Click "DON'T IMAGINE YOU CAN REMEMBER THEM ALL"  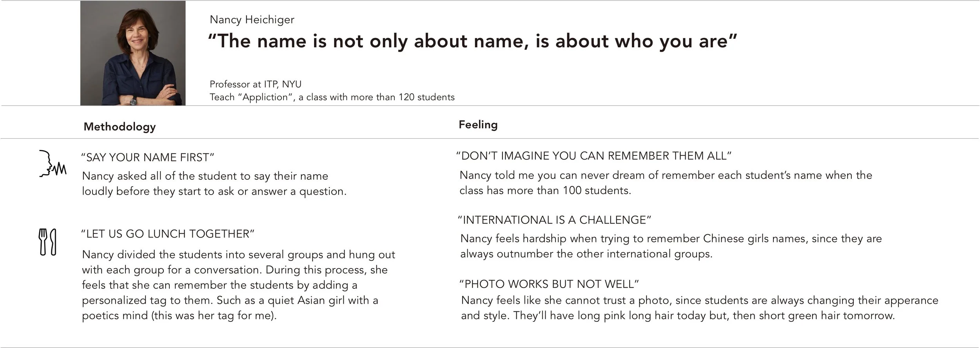pyautogui.click(x=594, y=156)
